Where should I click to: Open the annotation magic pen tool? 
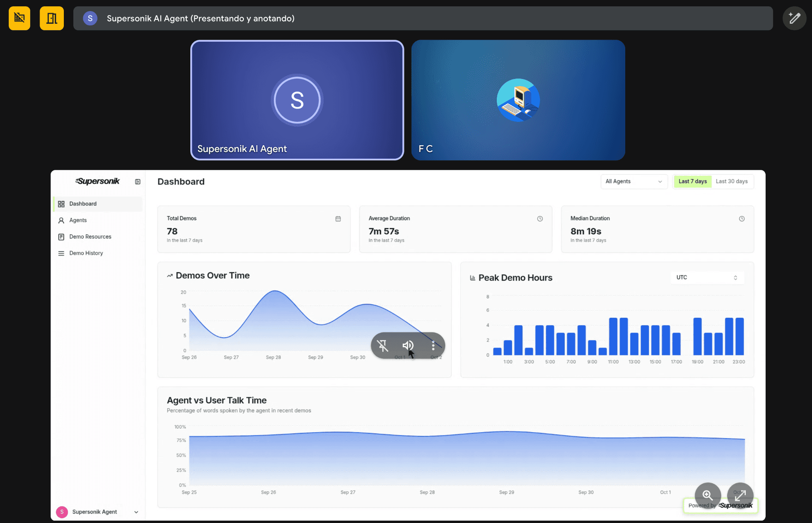(794, 18)
